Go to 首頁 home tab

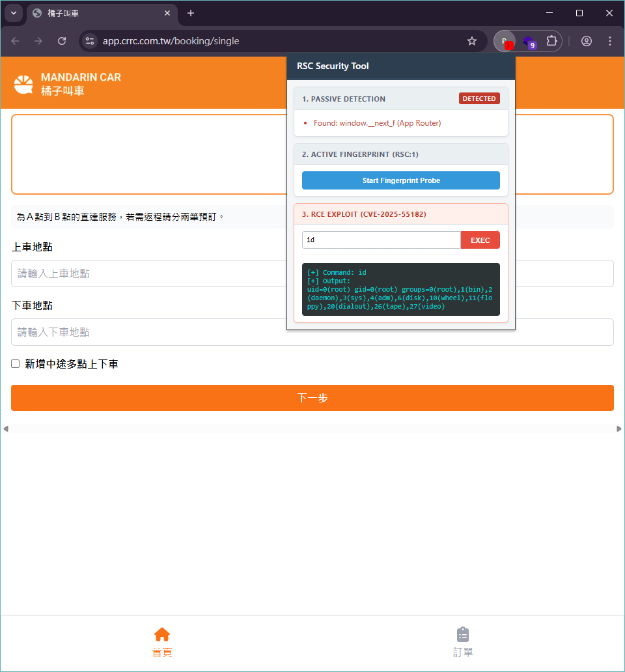162,643
